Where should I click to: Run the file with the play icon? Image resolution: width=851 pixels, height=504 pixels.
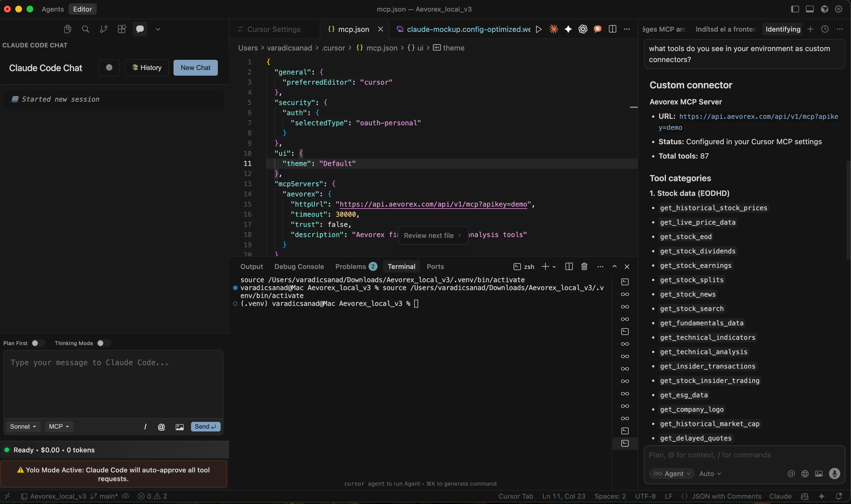tap(539, 29)
